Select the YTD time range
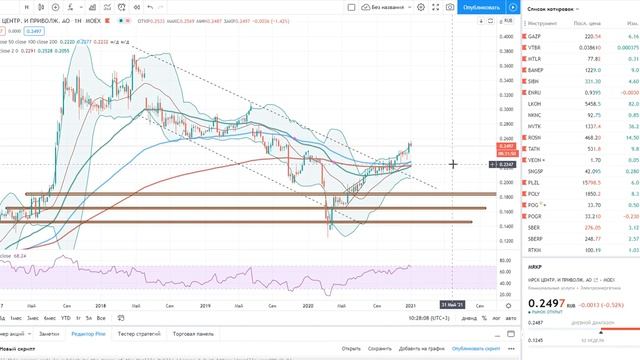640x360 pixels. pyautogui.click(x=66, y=318)
